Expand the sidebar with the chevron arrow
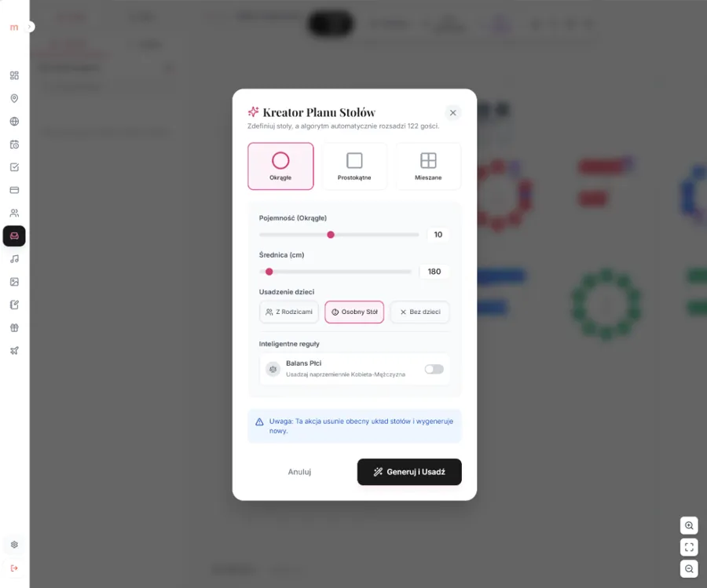 click(30, 27)
